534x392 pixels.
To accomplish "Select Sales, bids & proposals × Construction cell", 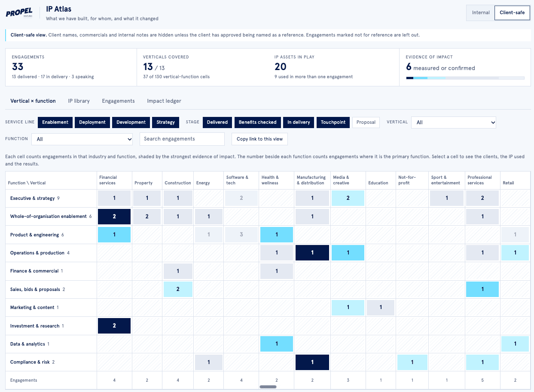I will click(178, 289).
